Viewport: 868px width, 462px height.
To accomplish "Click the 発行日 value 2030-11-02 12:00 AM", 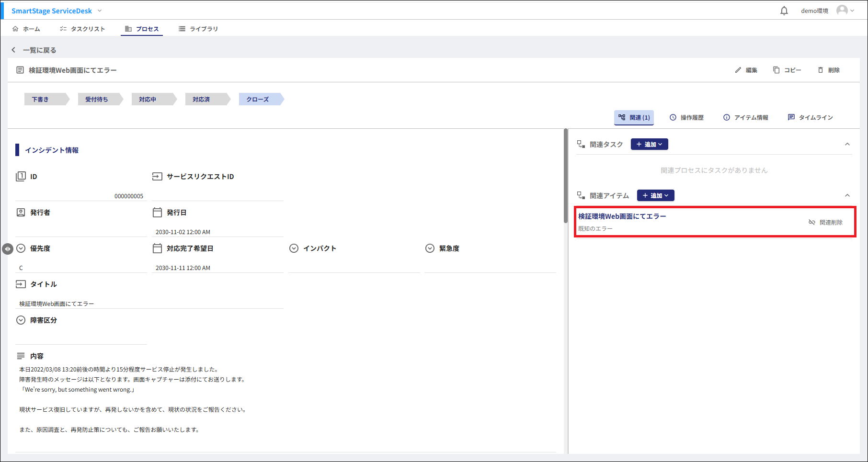I will tap(183, 232).
